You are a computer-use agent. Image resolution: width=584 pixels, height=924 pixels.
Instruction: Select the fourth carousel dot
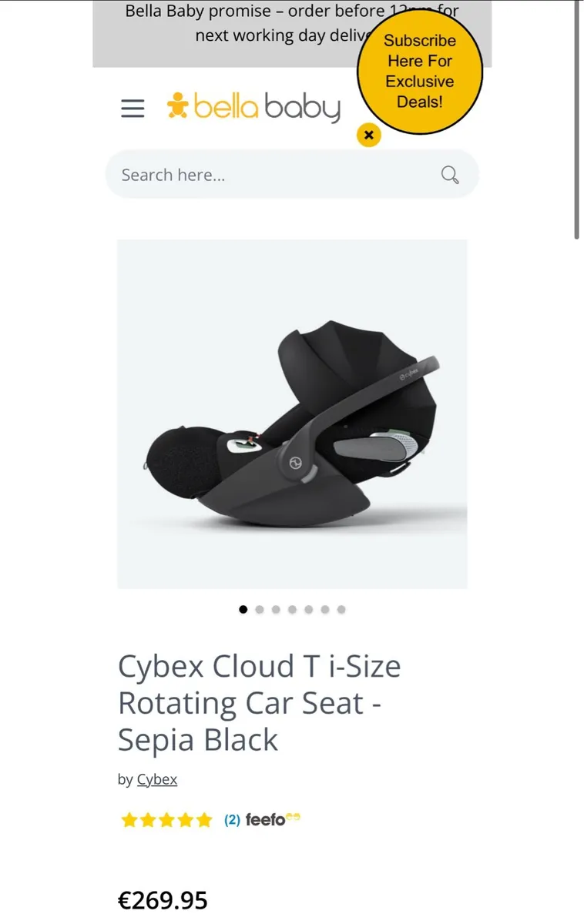[292, 609]
